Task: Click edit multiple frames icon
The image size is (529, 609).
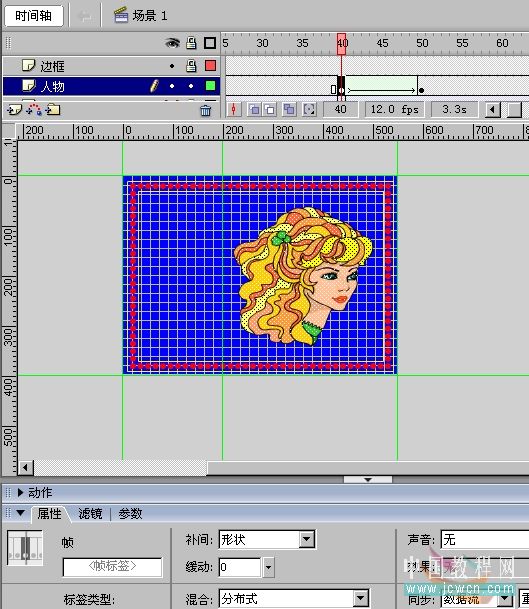Action: click(x=289, y=110)
